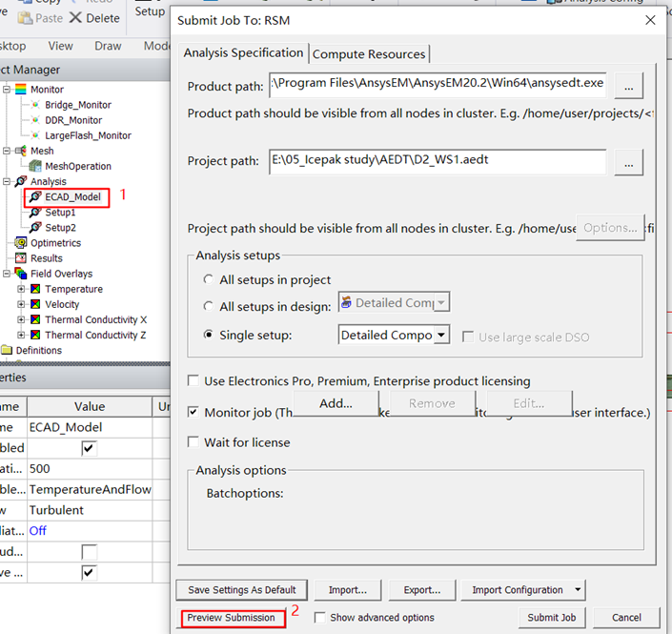Viewport: 672px width, 634px height.
Task: Enable Wait for license checkbox
Action: (194, 442)
